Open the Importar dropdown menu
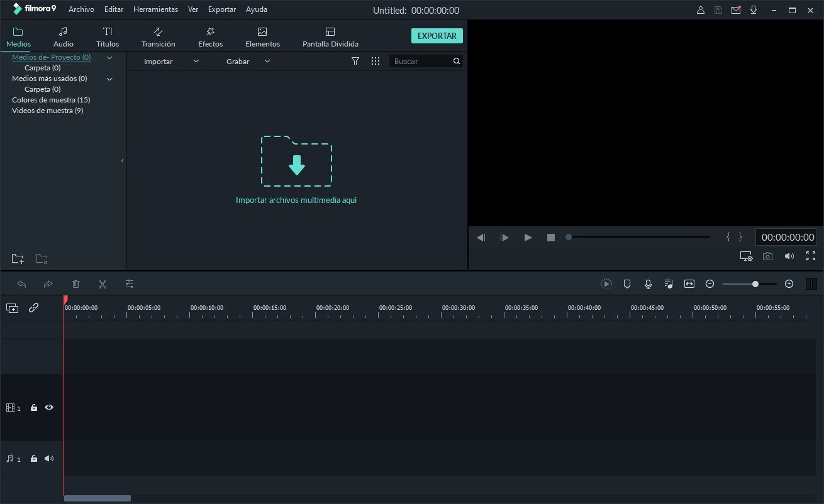 [x=196, y=61]
